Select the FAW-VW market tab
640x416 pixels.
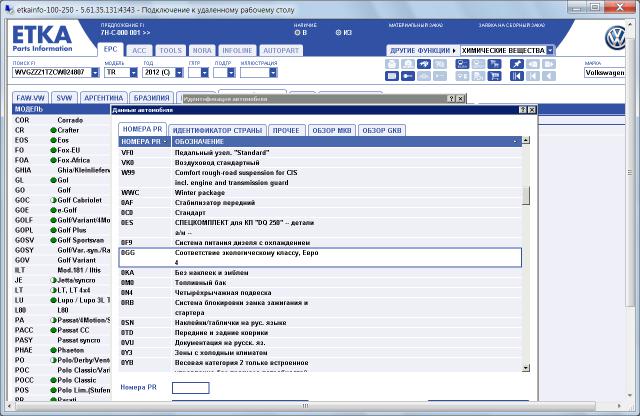[x=31, y=98]
